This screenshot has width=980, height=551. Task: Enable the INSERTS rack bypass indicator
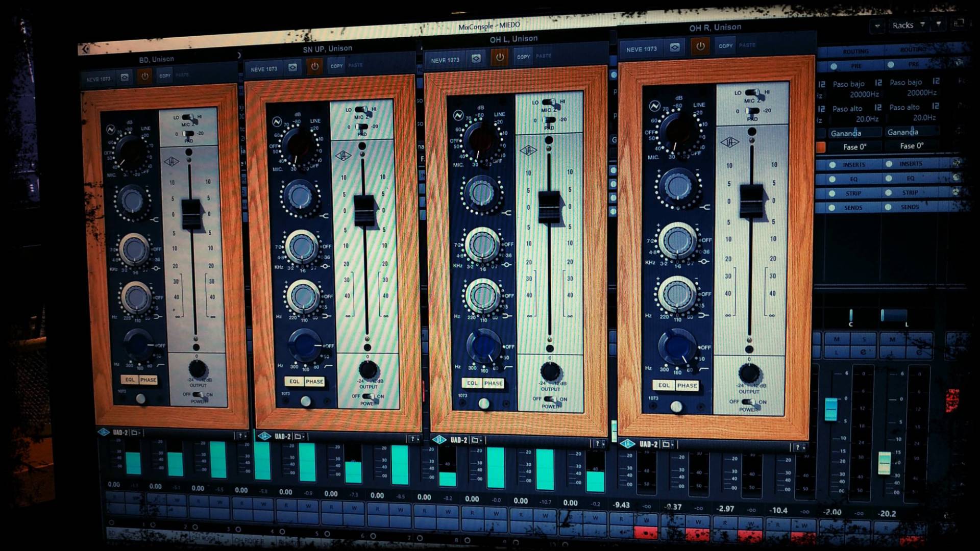pyautogui.click(x=832, y=165)
